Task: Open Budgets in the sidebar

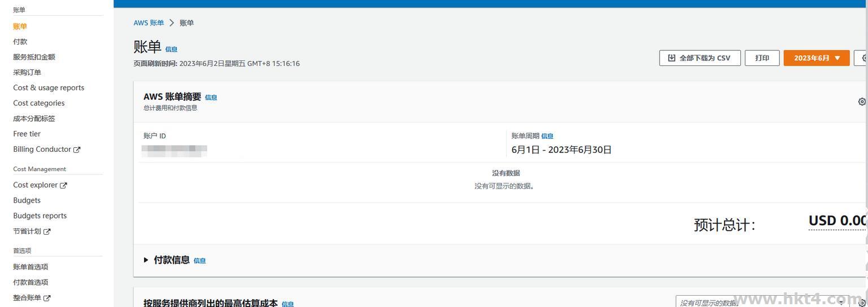Action: (27, 200)
